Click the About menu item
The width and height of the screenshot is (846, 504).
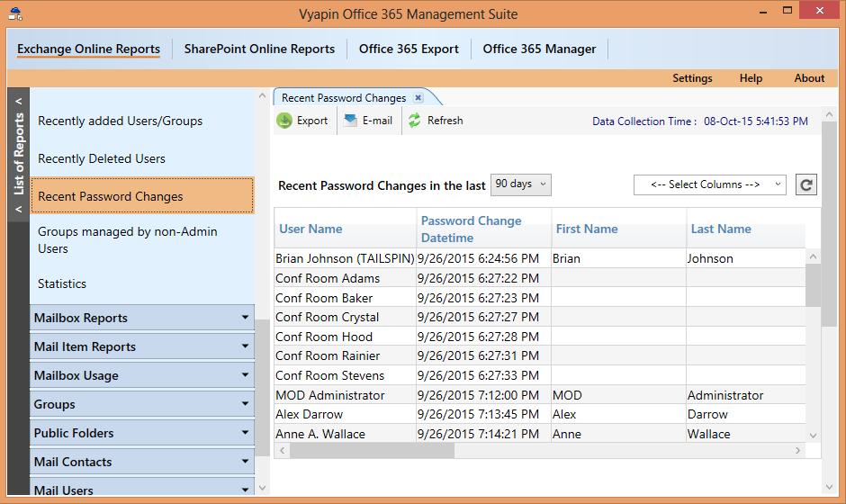pyautogui.click(x=809, y=78)
